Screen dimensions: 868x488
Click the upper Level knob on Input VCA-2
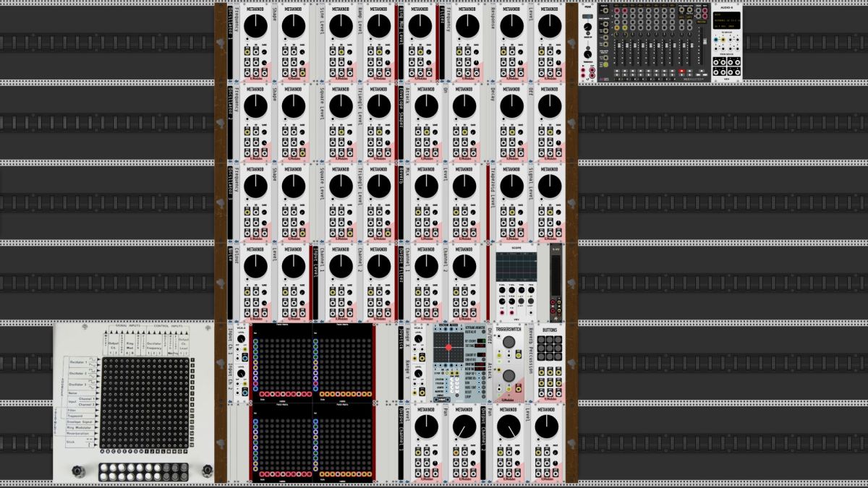(x=241, y=339)
